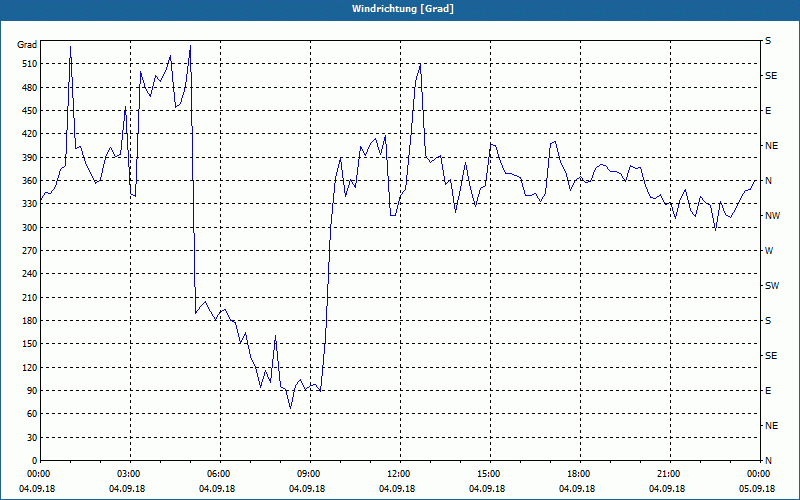
Task: Select the S compass label at 180 level
Action: coord(768,321)
